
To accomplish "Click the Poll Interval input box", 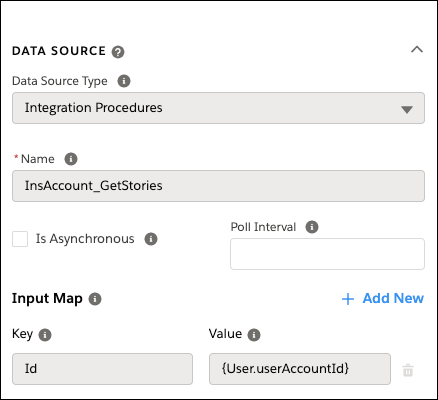I will point(327,254).
